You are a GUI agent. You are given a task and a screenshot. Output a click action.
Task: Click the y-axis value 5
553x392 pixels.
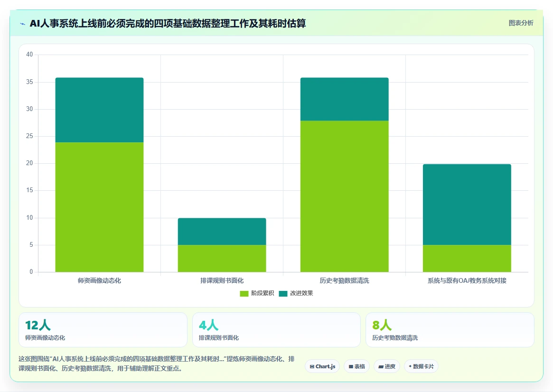click(x=31, y=245)
